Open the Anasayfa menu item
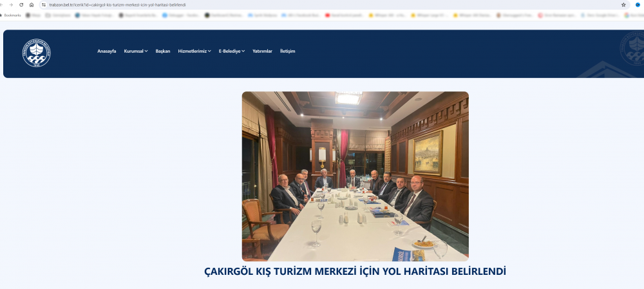644x289 pixels. [x=106, y=51]
